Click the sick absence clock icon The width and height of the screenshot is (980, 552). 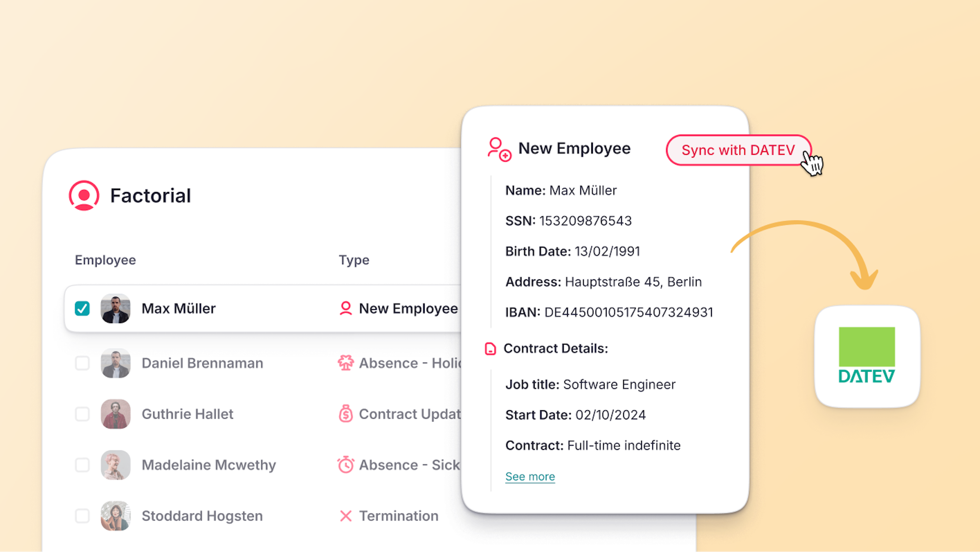pyautogui.click(x=346, y=464)
